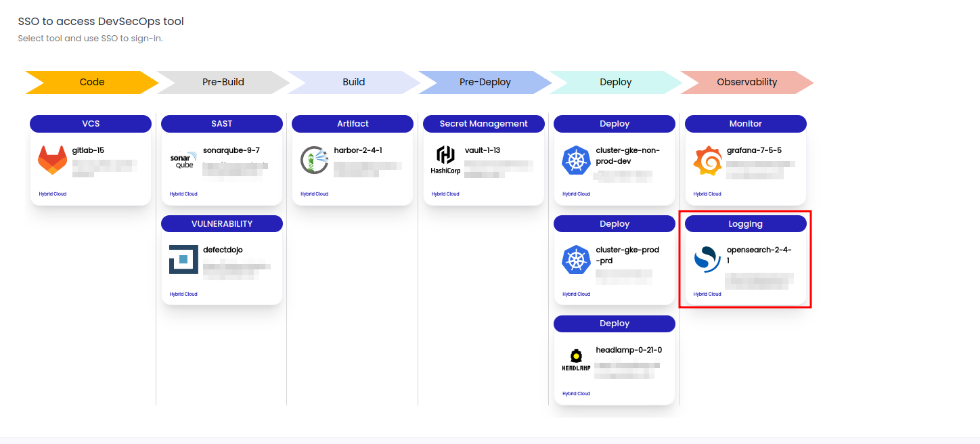
Task: Click the GitLab fox logo
Action: [x=52, y=160]
